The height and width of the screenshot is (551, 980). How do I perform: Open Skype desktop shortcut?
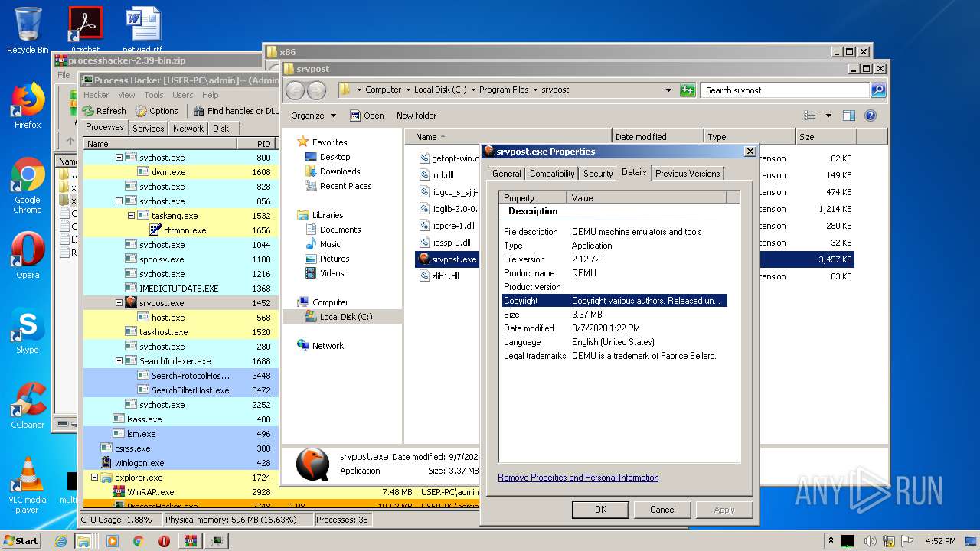(28, 331)
